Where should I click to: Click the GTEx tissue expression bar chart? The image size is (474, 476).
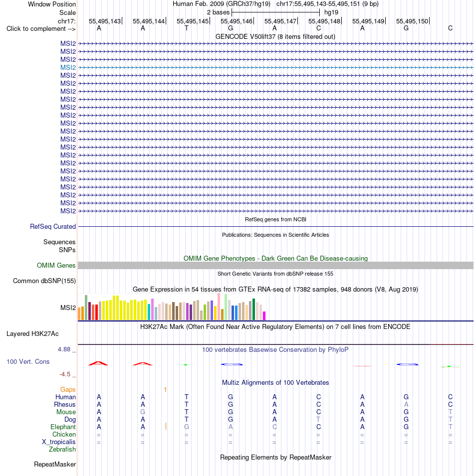(x=172, y=307)
